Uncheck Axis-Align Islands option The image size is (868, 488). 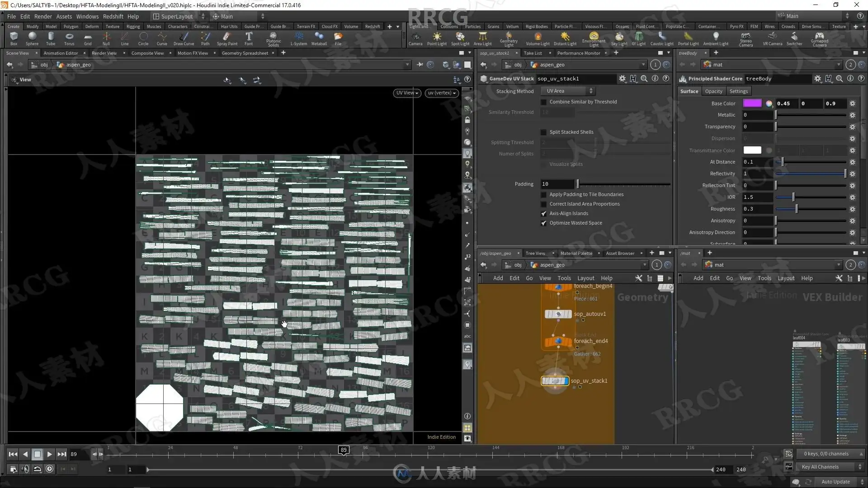click(x=544, y=214)
